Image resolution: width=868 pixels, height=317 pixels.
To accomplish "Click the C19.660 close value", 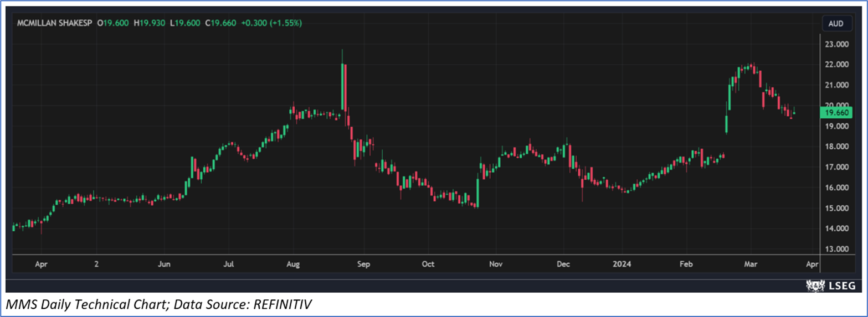I will (x=219, y=23).
